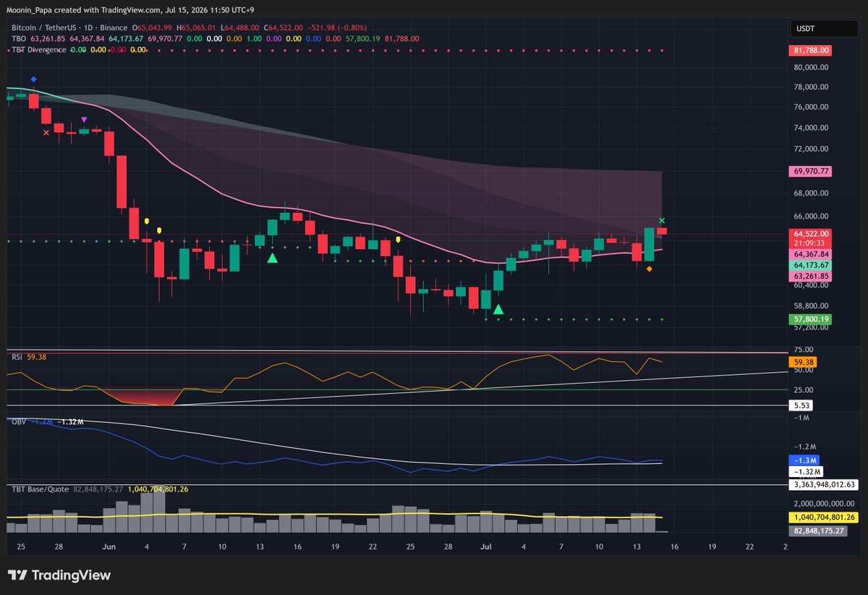Screen dimensions: 868x595
Task: Click the large red candle at the start of June
Action: point(121,181)
